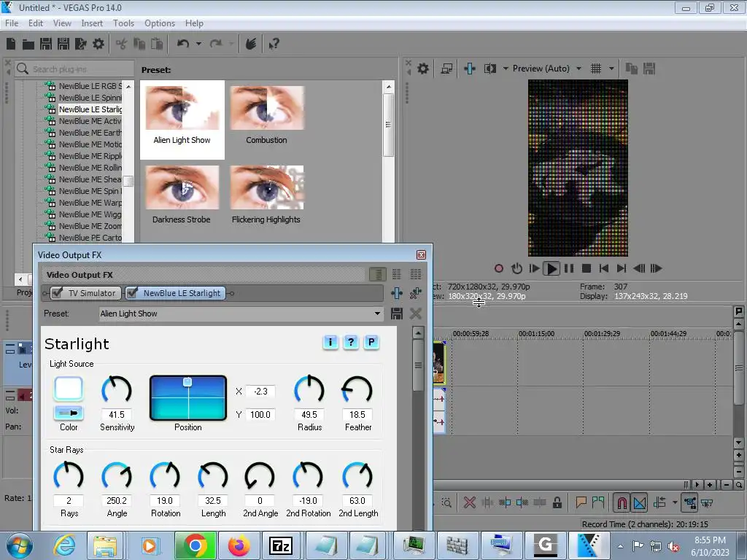This screenshot has width=747, height=560.
Task: Open the File menu
Action: [12, 23]
